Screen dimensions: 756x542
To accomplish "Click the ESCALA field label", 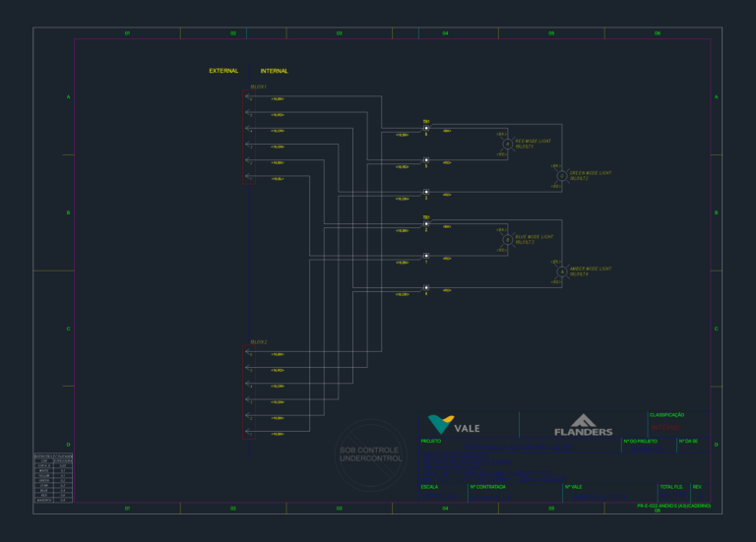I will (429, 487).
